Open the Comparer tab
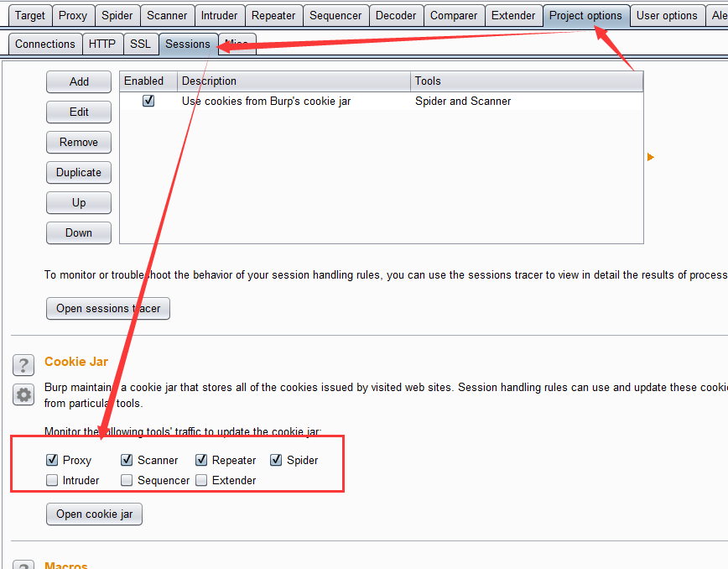This screenshot has height=569, width=728. point(454,15)
